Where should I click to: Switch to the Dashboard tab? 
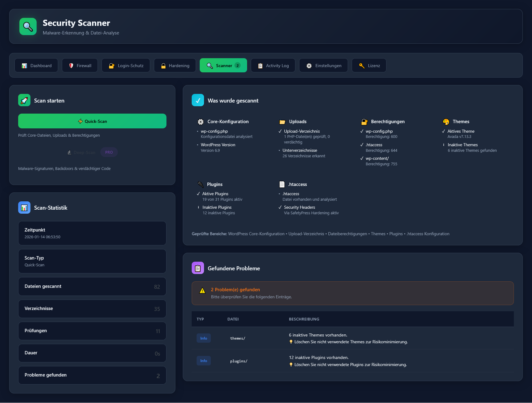tap(36, 65)
